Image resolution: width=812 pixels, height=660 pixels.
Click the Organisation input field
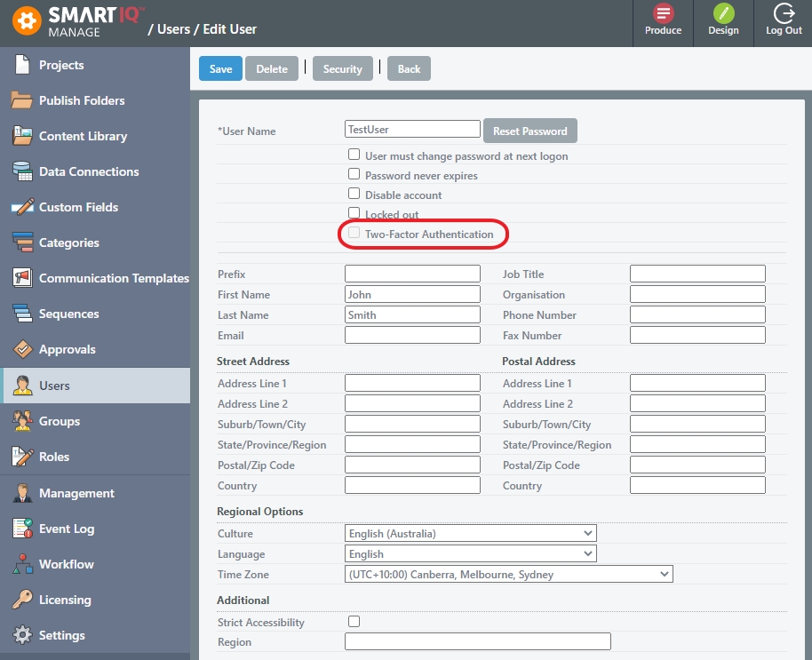pyautogui.click(x=697, y=294)
